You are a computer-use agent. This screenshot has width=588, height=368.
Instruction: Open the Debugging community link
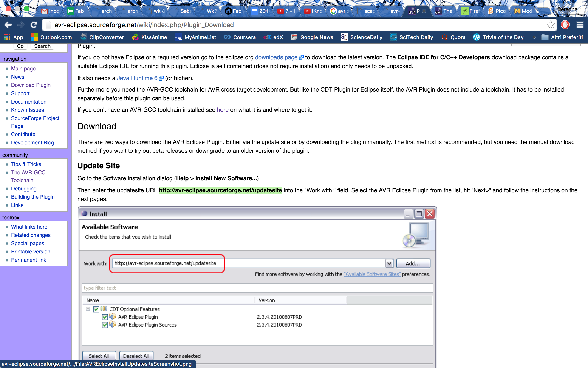(x=24, y=189)
